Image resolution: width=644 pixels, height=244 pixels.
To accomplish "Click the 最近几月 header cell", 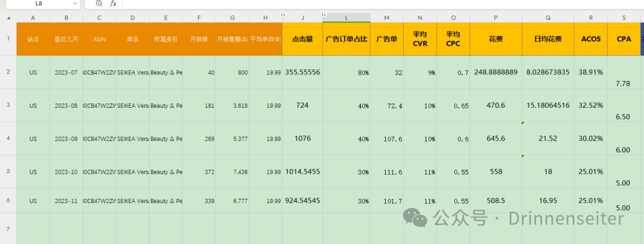I will pyautogui.click(x=66, y=39).
